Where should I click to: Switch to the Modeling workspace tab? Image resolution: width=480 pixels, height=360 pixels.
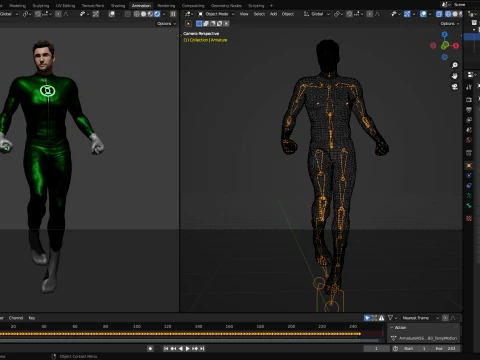pos(17,6)
